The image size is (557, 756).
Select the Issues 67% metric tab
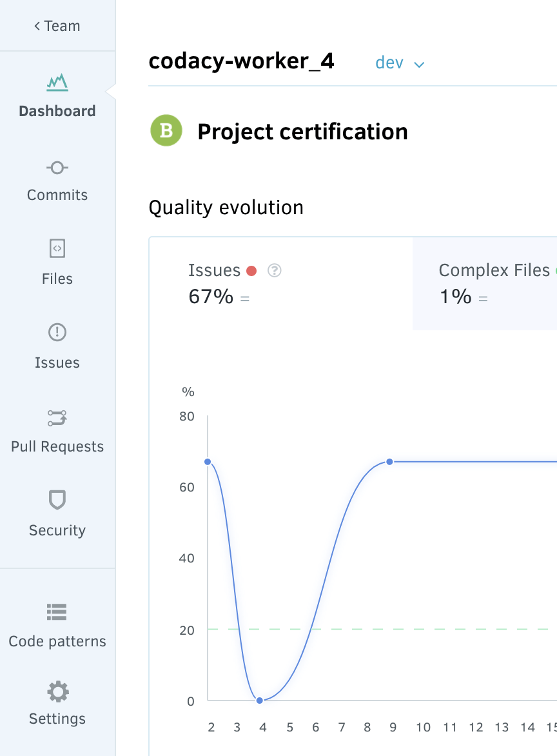pyautogui.click(x=280, y=284)
